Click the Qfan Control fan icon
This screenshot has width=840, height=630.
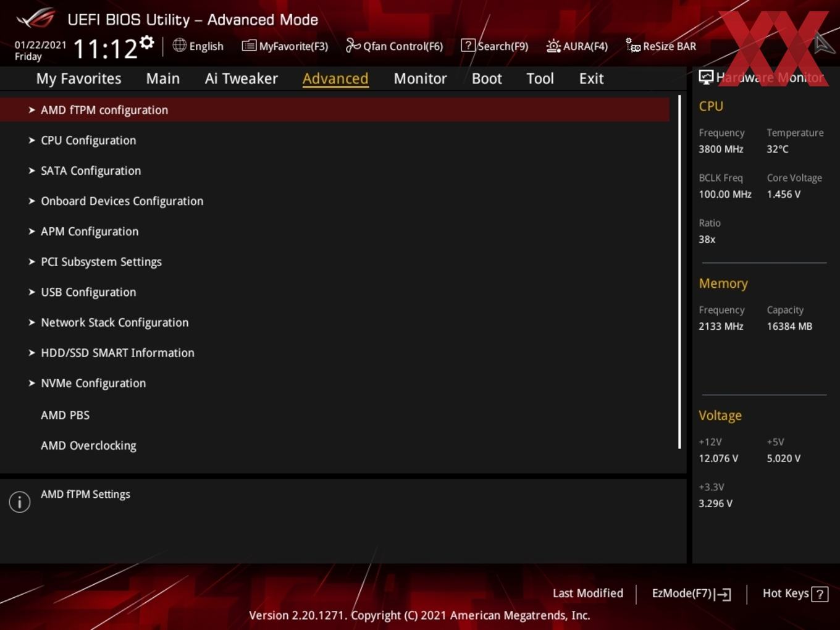tap(353, 45)
